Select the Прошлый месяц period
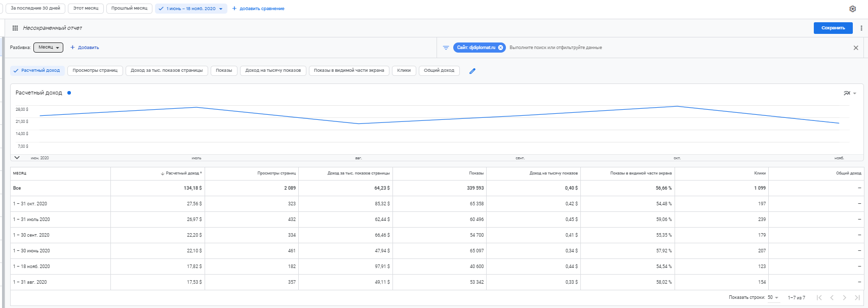The width and height of the screenshot is (868, 308). (x=129, y=9)
